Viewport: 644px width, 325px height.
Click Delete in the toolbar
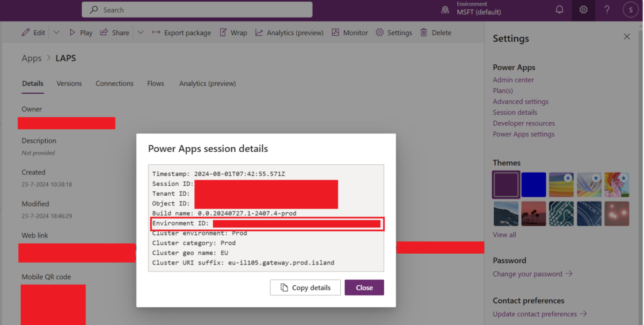point(435,33)
